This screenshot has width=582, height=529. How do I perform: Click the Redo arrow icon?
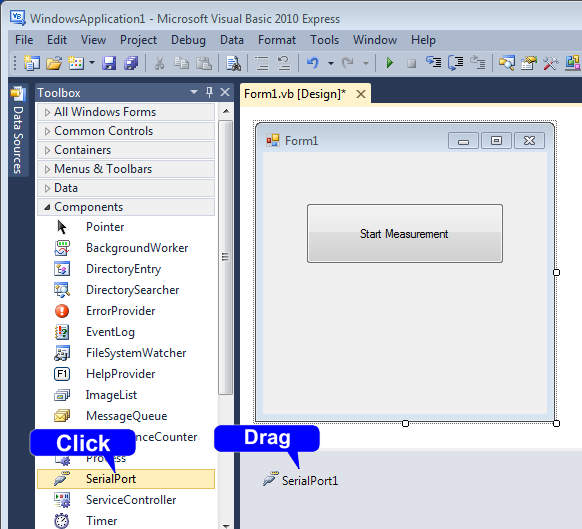[x=348, y=63]
